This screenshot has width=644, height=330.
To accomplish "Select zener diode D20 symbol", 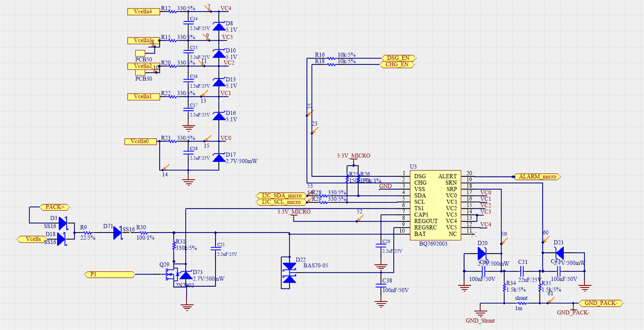I will (482, 253).
